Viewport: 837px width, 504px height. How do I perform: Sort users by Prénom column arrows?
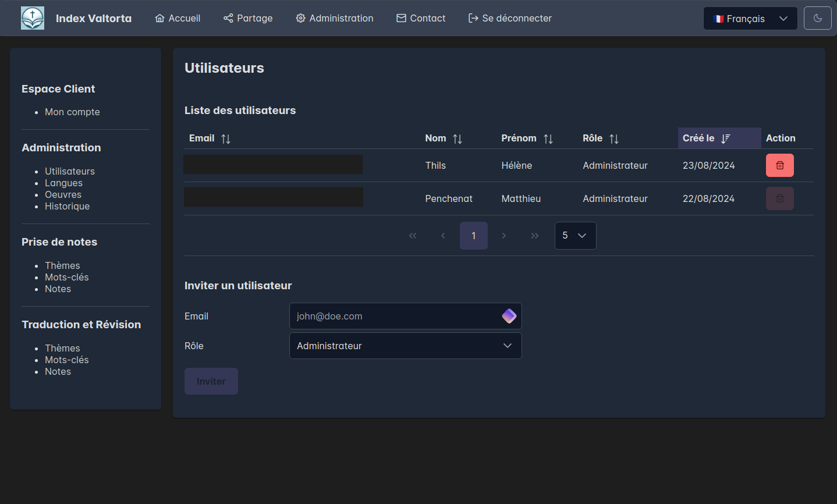click(548, 139)
